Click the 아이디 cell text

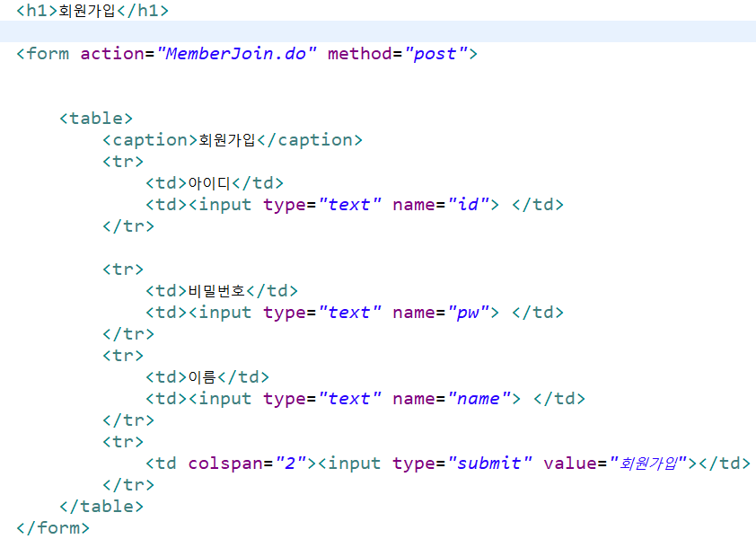tap(209, 183)
